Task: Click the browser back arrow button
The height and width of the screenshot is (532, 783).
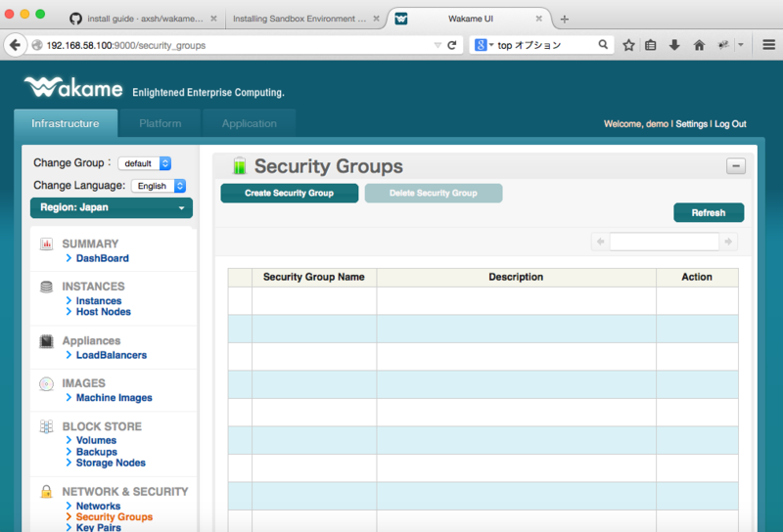Action: [15, 45]
